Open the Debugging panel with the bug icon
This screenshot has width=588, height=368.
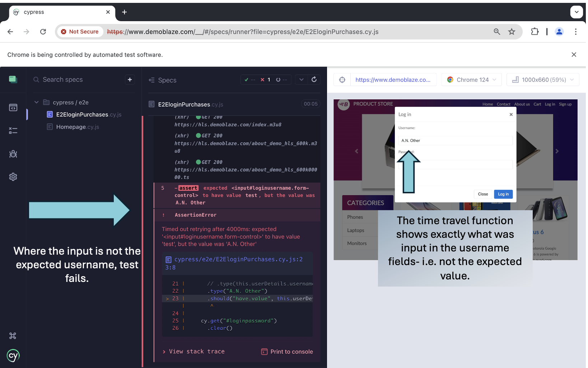[x=13, y=154]
